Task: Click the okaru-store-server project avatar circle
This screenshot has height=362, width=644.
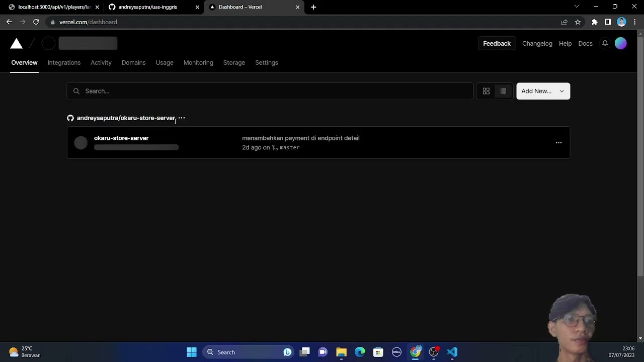Action: [x=81, y=143]
